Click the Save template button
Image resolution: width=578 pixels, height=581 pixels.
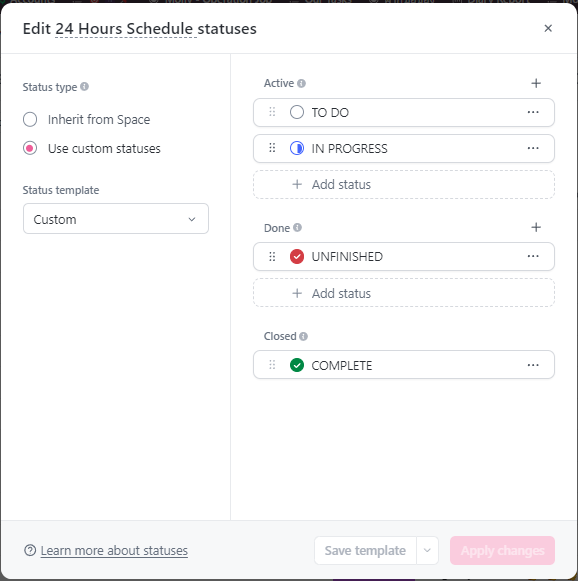(x=365, y=551)
